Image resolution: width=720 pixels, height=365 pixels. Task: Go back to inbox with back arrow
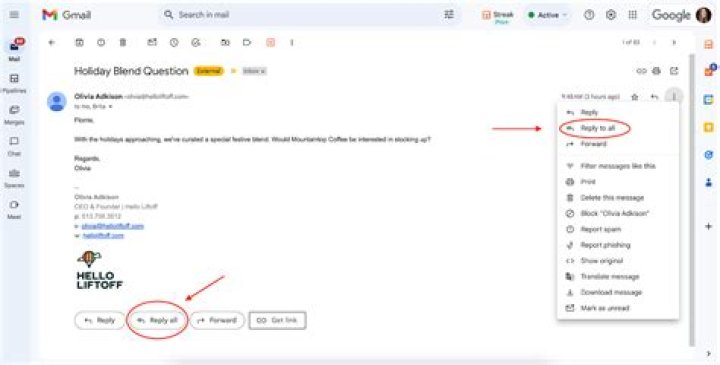pyautogui.click(x=52, y=43)
